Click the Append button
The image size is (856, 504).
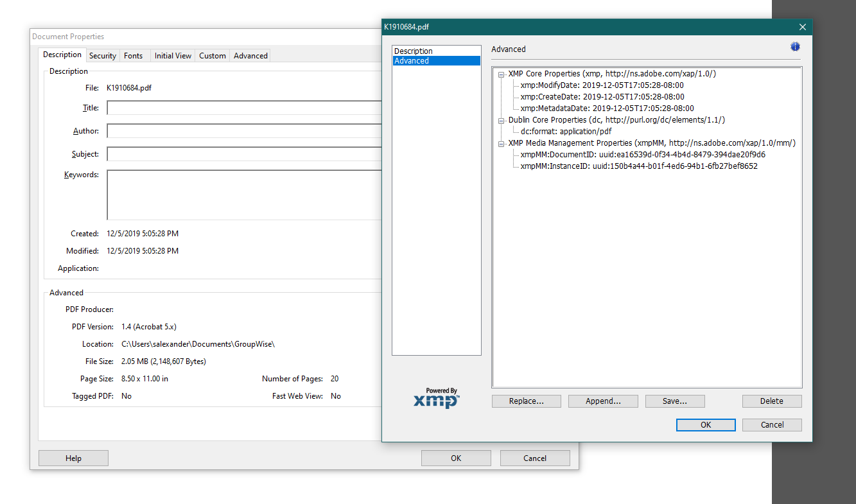(x=602, y=401)
